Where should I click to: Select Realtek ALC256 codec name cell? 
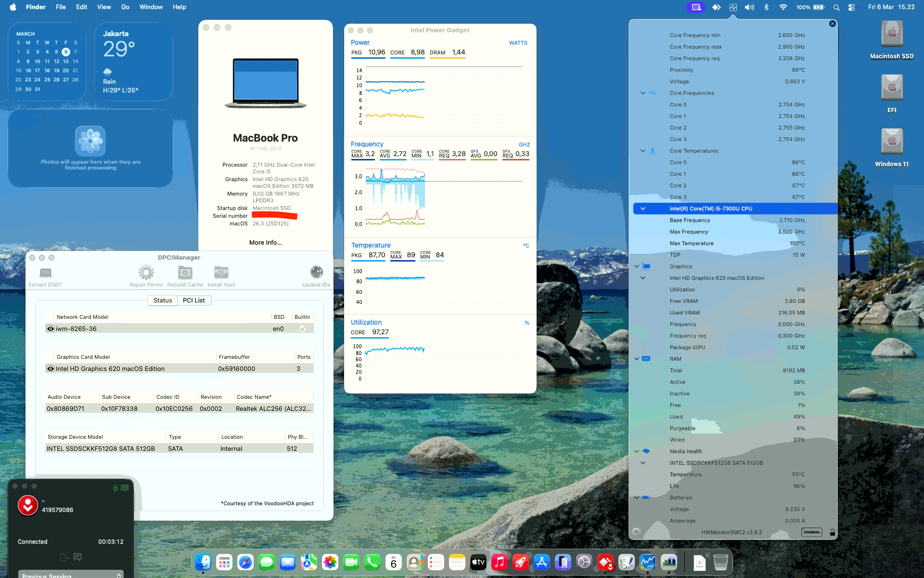coord(273,408)
